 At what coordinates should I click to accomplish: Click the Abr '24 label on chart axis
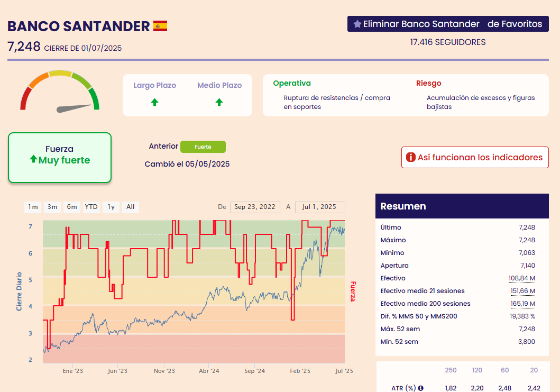[209, 371]
